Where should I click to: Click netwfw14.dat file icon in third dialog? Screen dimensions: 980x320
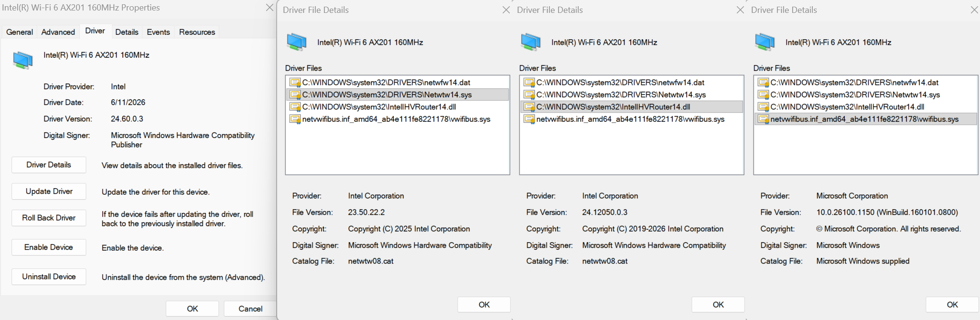point(764,82)
